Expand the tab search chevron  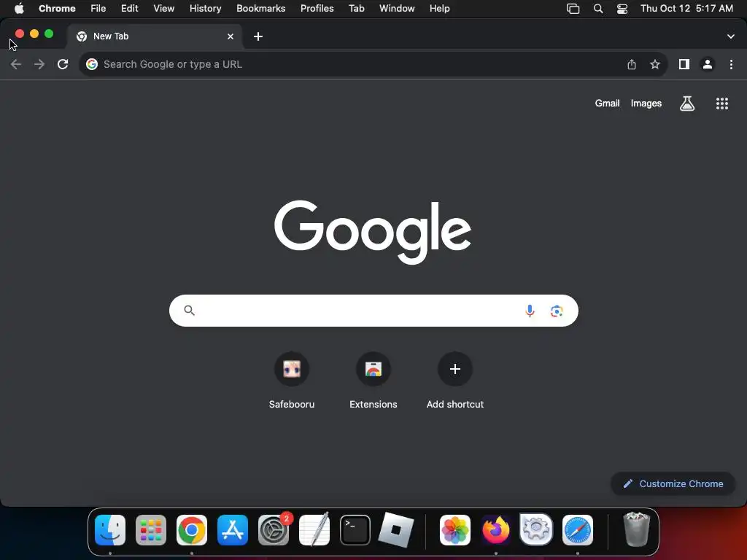click(x=730, y=36)
